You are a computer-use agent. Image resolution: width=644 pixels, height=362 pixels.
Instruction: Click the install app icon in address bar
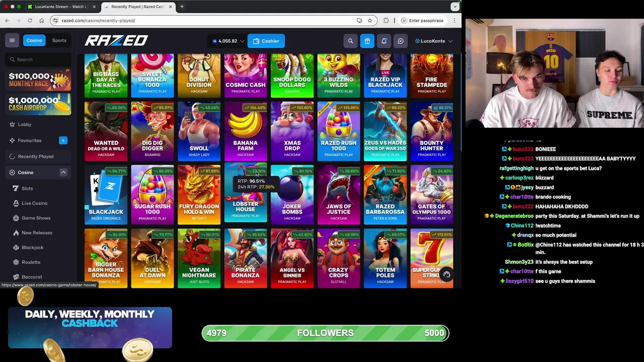(359, 21)
